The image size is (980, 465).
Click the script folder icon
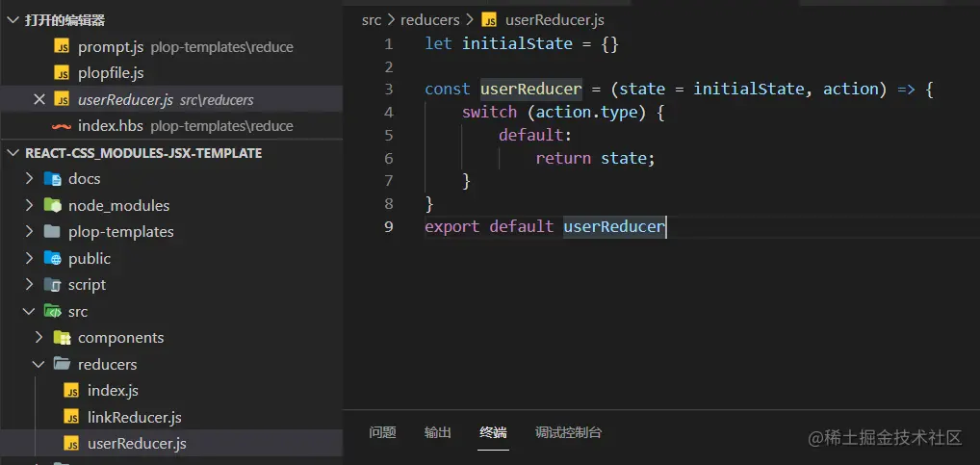(53, 284)
